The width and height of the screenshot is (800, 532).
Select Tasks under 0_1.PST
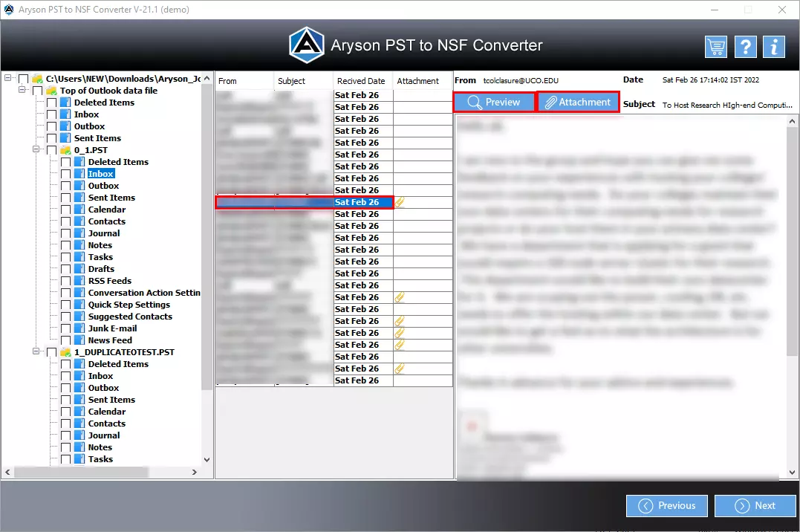100,257
